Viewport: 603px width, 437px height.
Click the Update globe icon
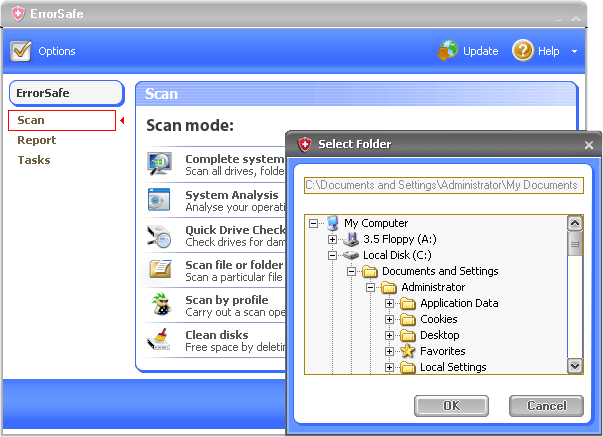pos(448,50)
